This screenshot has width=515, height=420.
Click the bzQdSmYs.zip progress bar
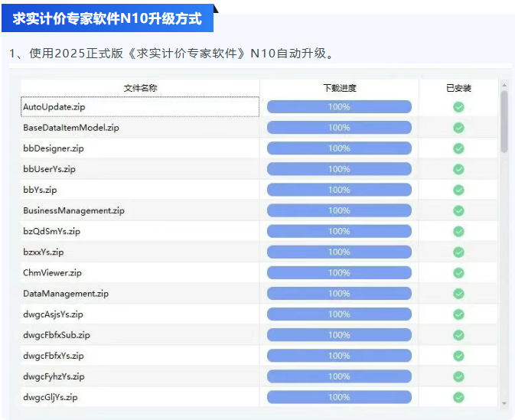pos(339,231)
